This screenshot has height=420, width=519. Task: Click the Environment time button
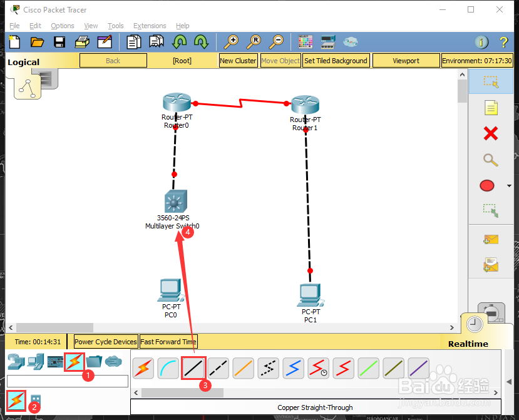[x=477, y=61]
